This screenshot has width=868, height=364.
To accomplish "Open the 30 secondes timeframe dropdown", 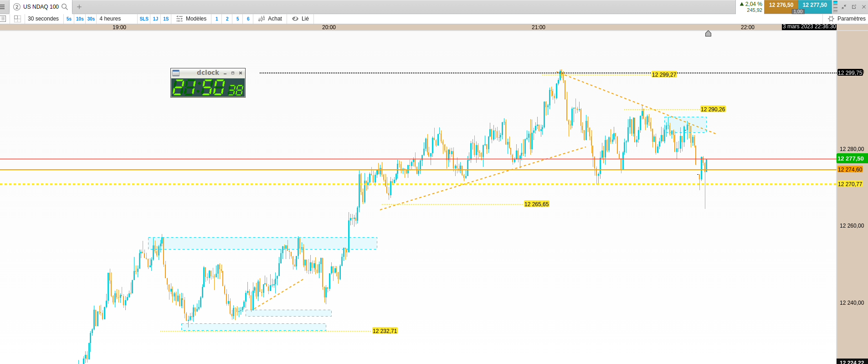I will click(x=43, y=19).
